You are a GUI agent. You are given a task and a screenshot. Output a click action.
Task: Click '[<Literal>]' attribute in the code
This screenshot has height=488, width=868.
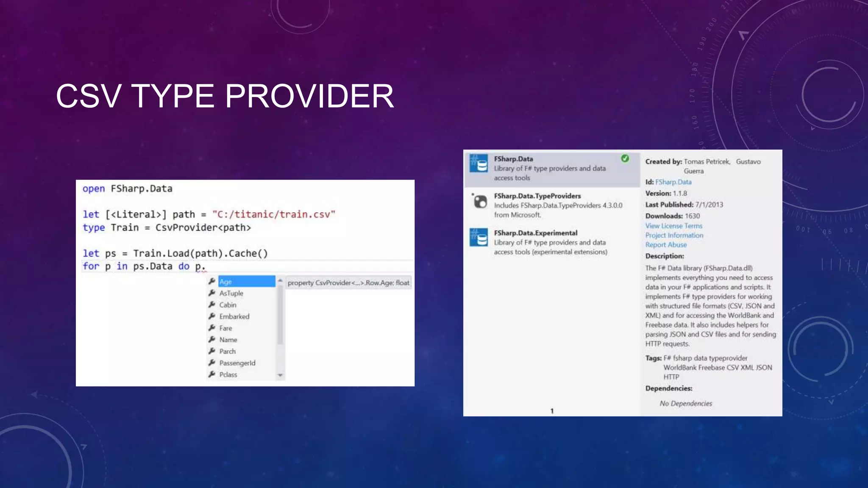136,214
